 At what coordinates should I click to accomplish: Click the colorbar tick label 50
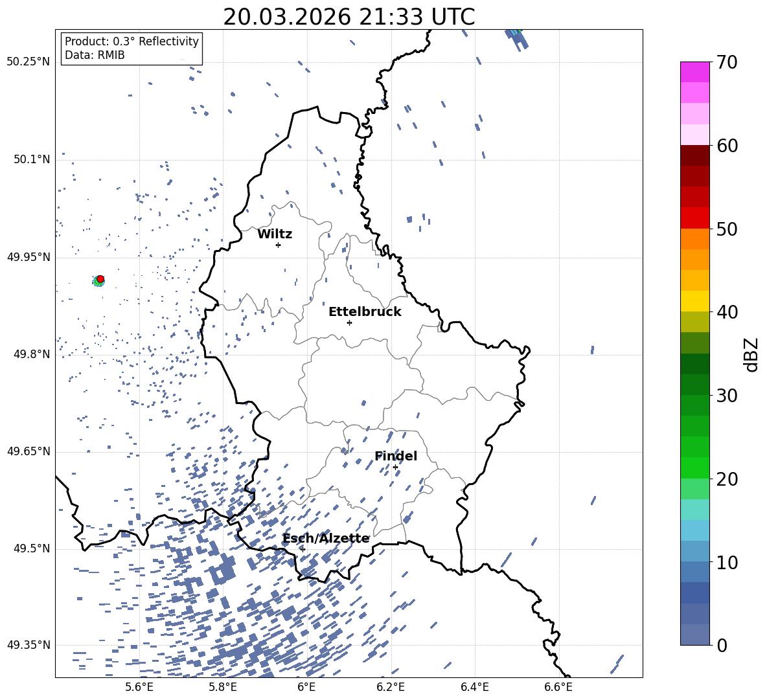click(x=727, y=229)
